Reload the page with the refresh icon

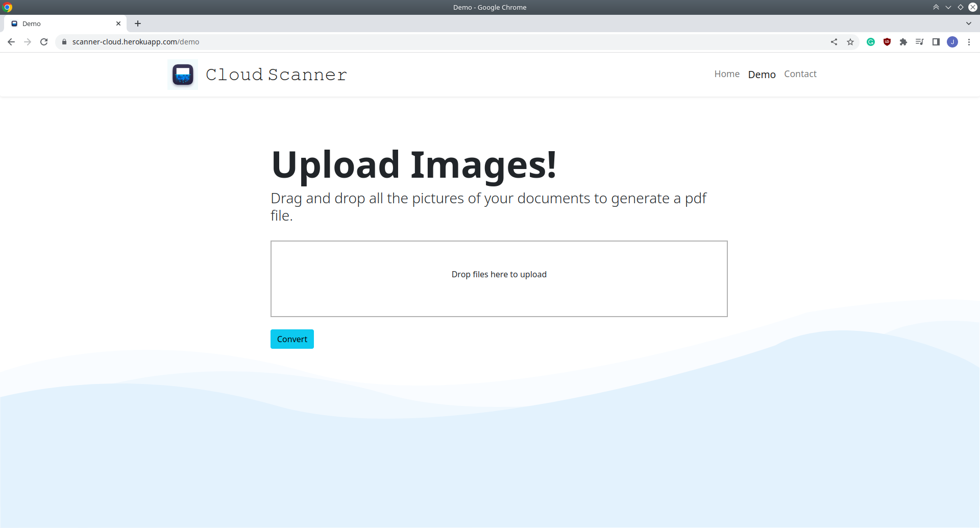44,42
